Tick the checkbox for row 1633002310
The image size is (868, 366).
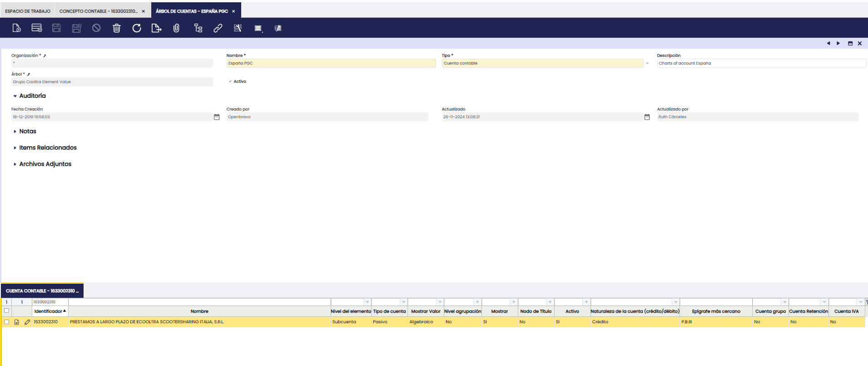pyautogui.click(x=6, y=322)
